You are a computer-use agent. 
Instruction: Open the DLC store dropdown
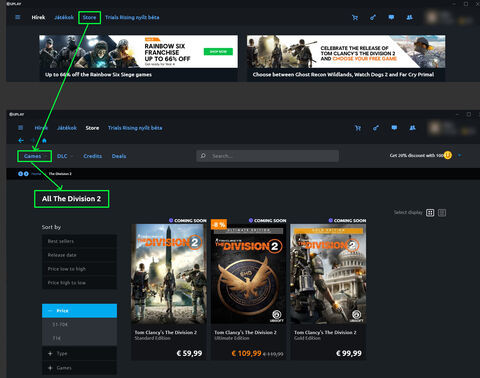click(x=65, y=156)
